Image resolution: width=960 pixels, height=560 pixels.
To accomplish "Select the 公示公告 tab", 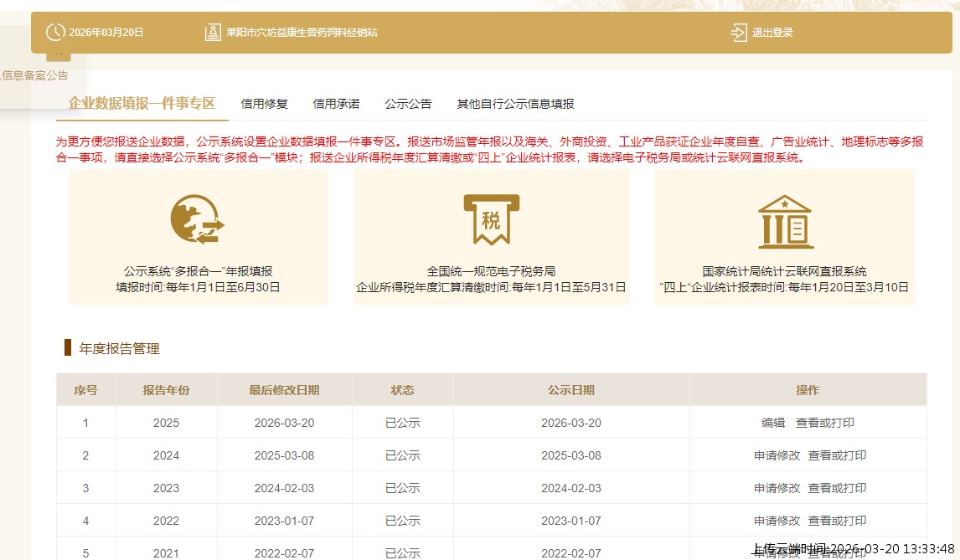I will click(408, 104).
